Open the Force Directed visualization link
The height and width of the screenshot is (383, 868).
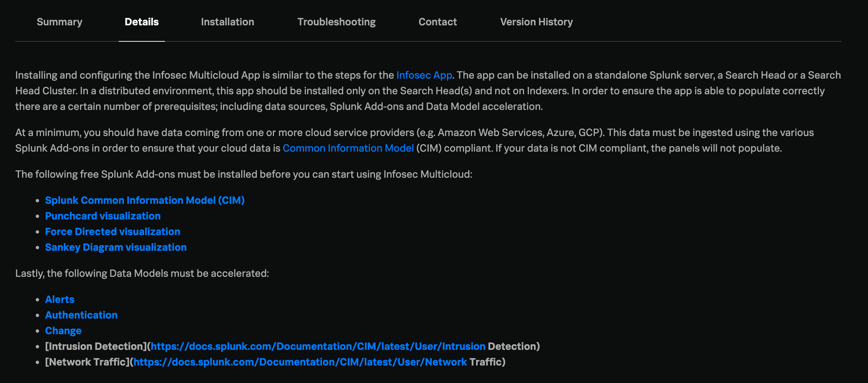click(112, 232)
